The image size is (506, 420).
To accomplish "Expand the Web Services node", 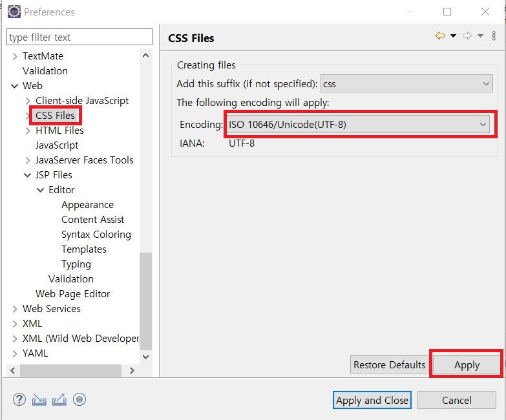I will 14,309.
